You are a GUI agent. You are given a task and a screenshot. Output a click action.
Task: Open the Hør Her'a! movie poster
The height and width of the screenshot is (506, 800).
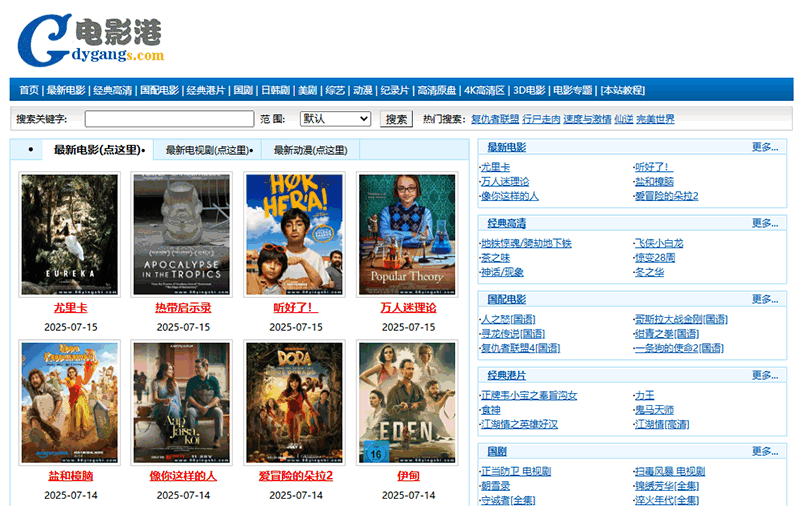[294, 235]
